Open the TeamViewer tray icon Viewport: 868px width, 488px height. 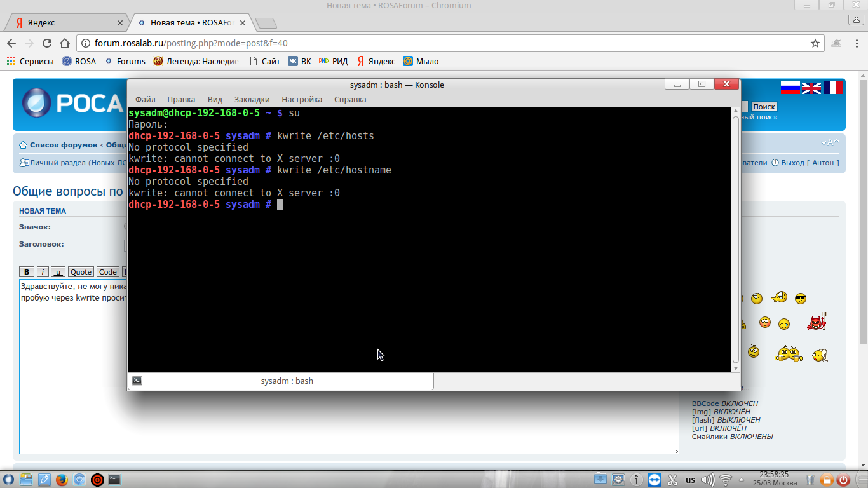(654, 480)
